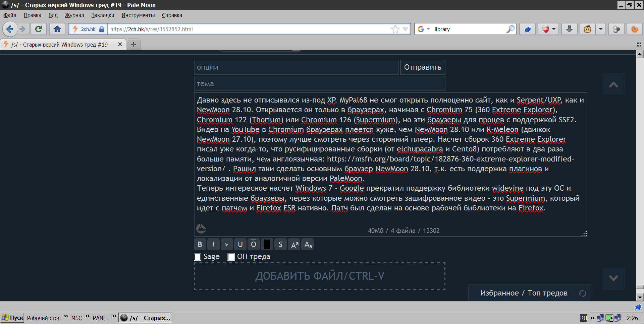
Task: Click the monkey face extension icon
Action: click(587, 29)
